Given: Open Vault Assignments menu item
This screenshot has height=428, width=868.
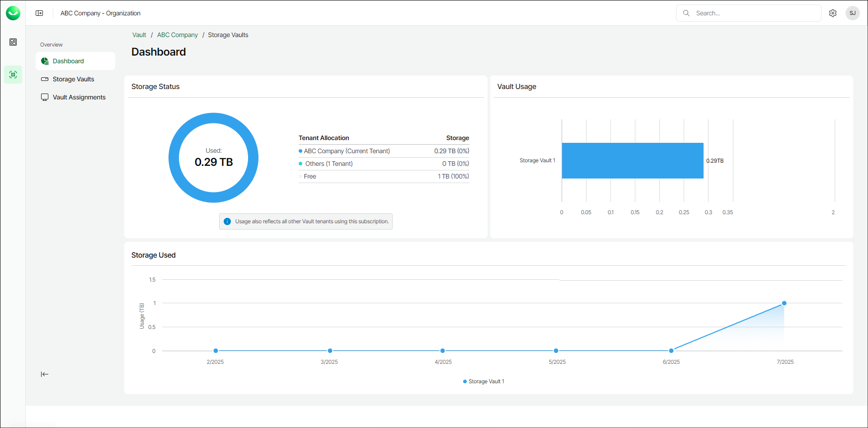Looking at the screenshot, I should [x=79, y=97].
